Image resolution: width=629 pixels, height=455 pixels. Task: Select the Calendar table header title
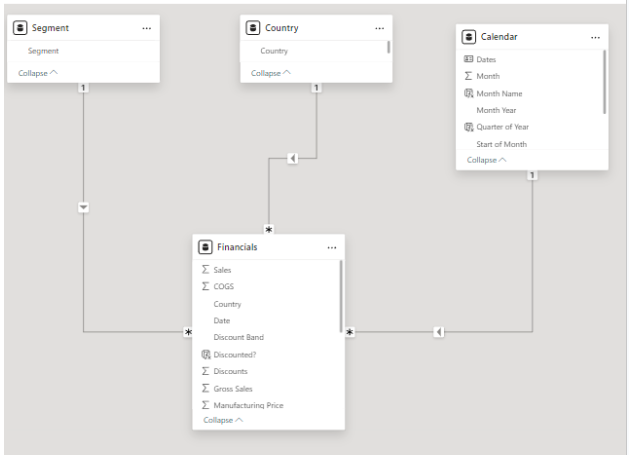coord(499,37)
